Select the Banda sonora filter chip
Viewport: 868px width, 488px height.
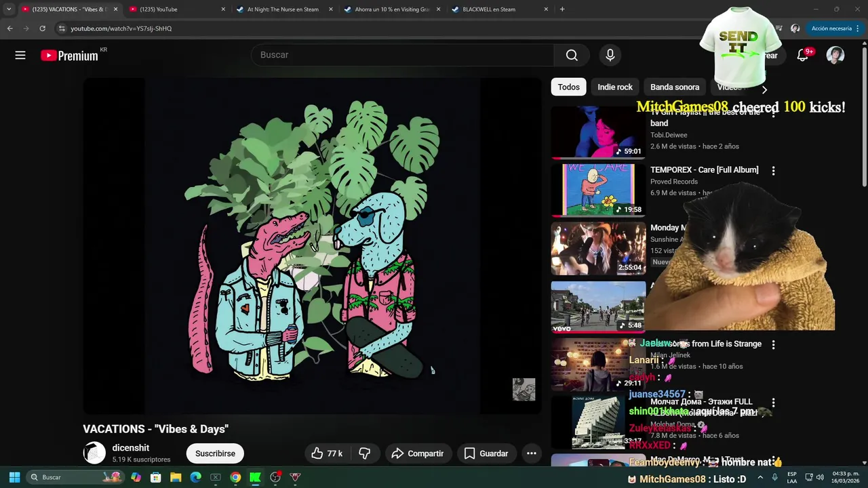click(x=675, y=87)
